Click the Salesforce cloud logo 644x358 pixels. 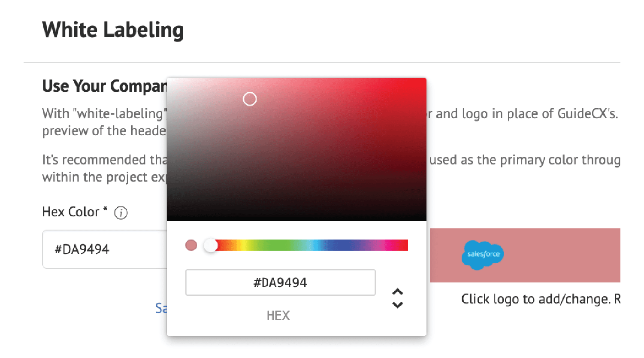(x=483, y=255)
